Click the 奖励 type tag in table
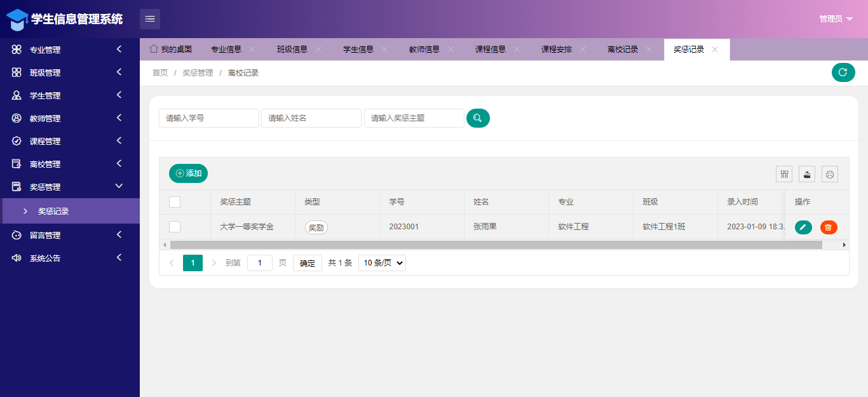The height and width of the screenshot is (397, 868). tap(316, 227)
